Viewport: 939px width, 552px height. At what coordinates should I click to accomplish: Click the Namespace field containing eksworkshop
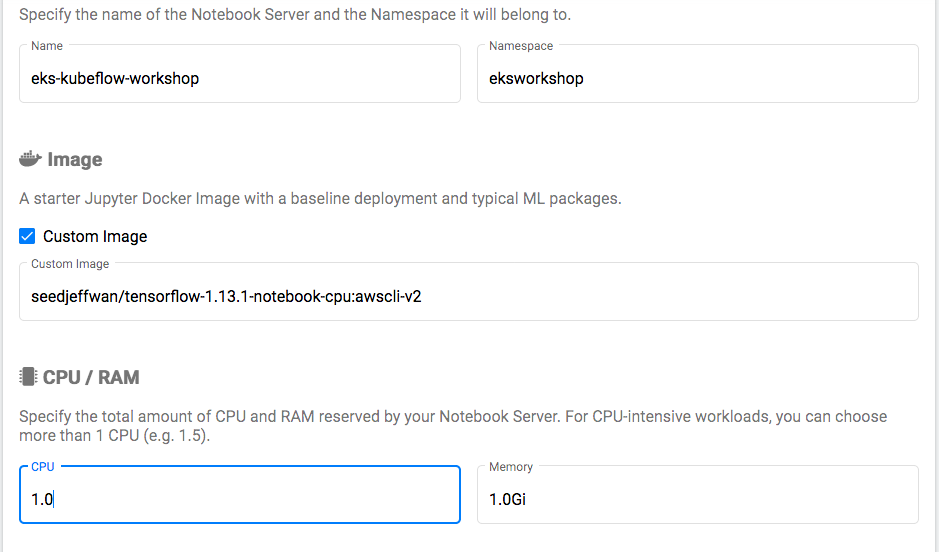[697, 78]
